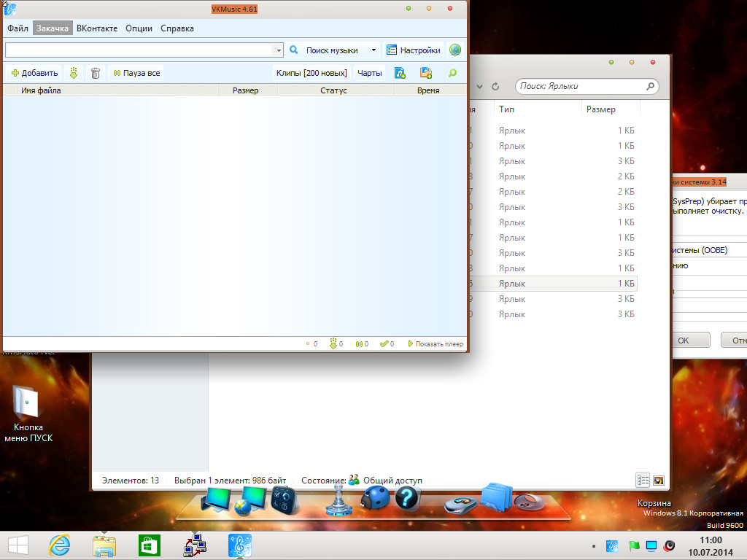The height and width of the screenshot is (560, 747).
Task: Switch Explorer to large thumbnails view icon
Action: click(659, 480)
